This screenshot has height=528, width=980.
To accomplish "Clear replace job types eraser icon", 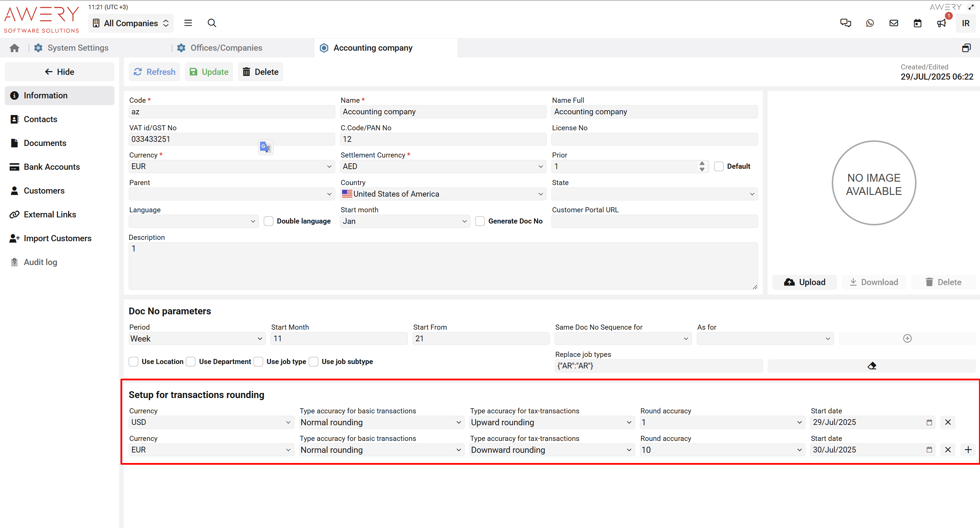I will [871, 366].
